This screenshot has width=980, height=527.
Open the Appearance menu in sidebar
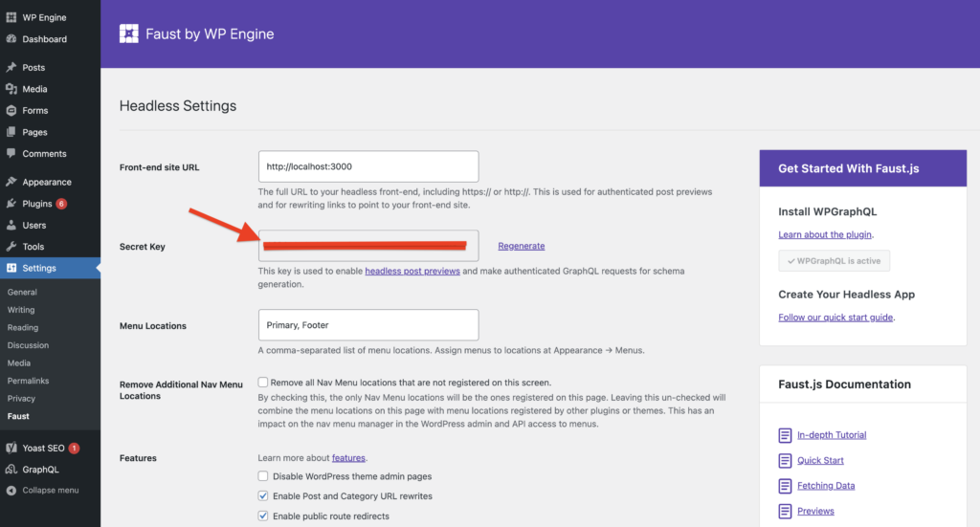(x=47, y=182)
